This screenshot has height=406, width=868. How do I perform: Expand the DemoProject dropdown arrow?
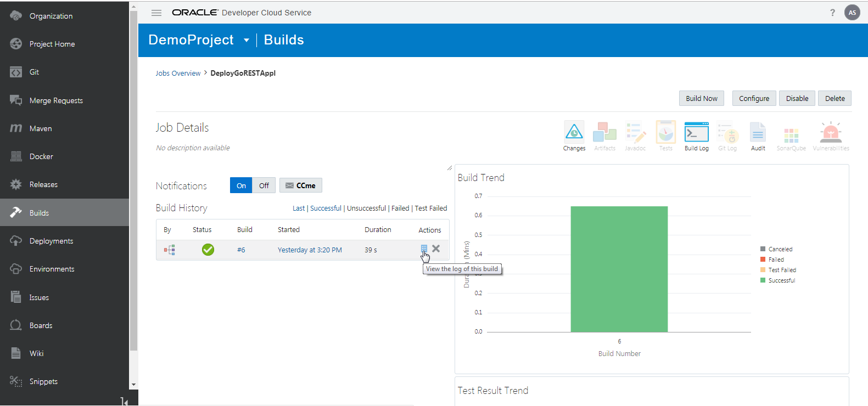coord(247,40)
